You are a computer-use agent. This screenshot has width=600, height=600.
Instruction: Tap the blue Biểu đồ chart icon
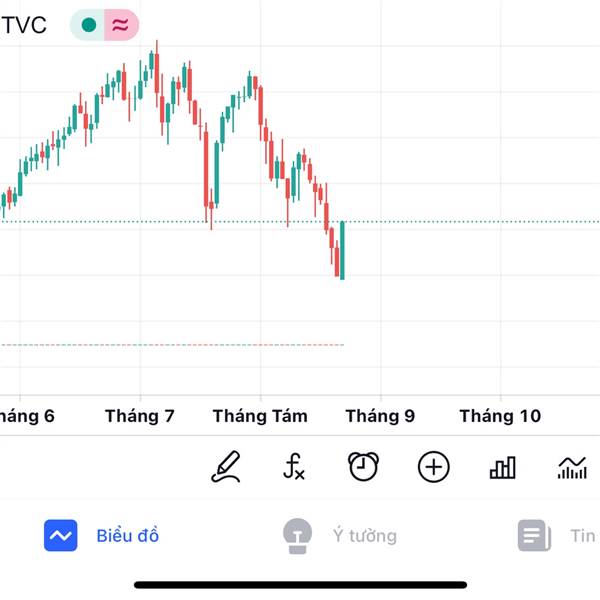[x=60, y=535]
